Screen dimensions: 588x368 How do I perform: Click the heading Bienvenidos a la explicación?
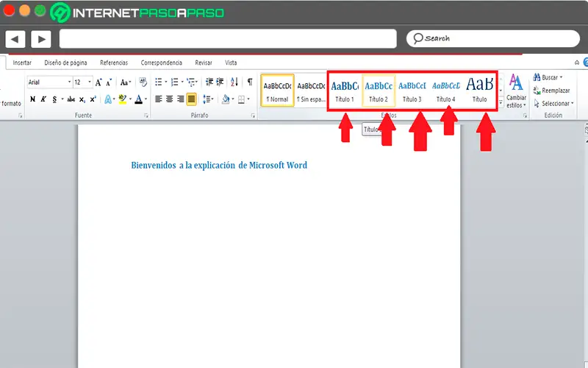[x=219, y=165]
